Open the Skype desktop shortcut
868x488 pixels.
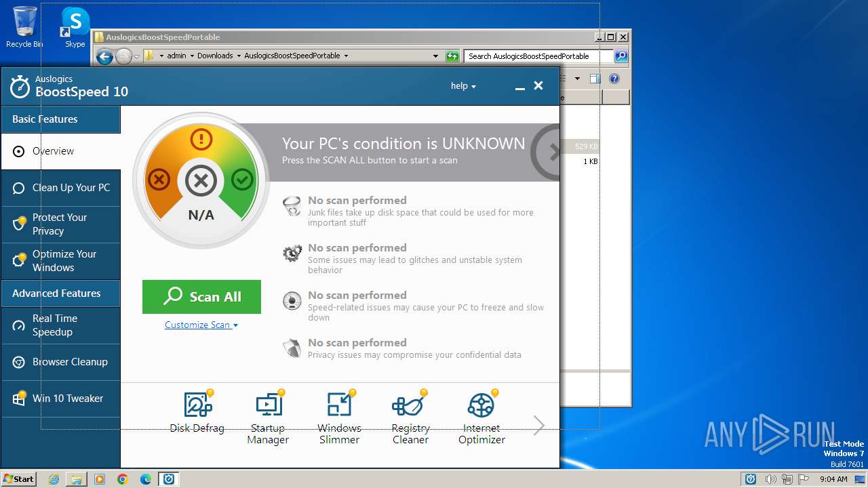tap(75, 27)
